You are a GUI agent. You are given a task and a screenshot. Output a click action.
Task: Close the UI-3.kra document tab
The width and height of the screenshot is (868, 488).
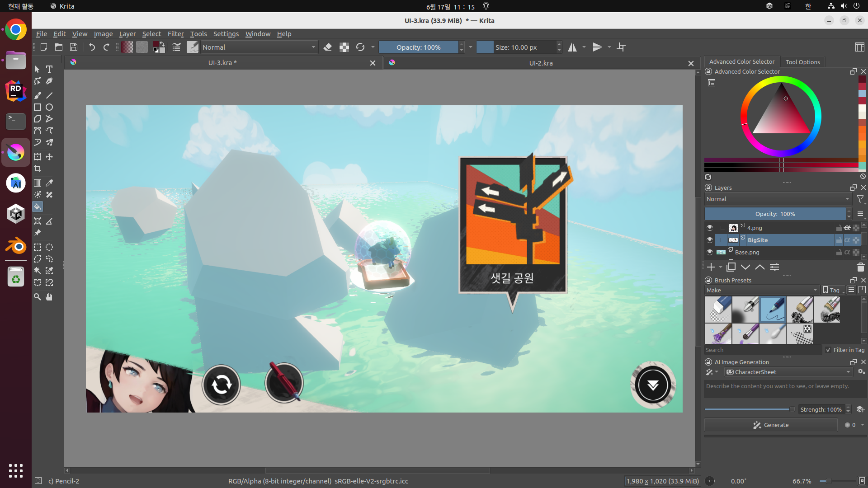[x=373, y=63]
